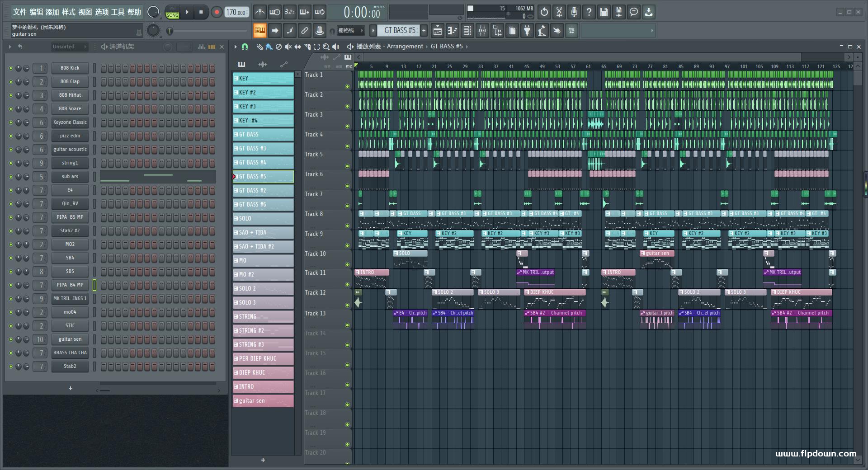This screenshot has height=470, width=868.
Task: Toggle PAT/SONG mode switch
Action: pos(173,12)
